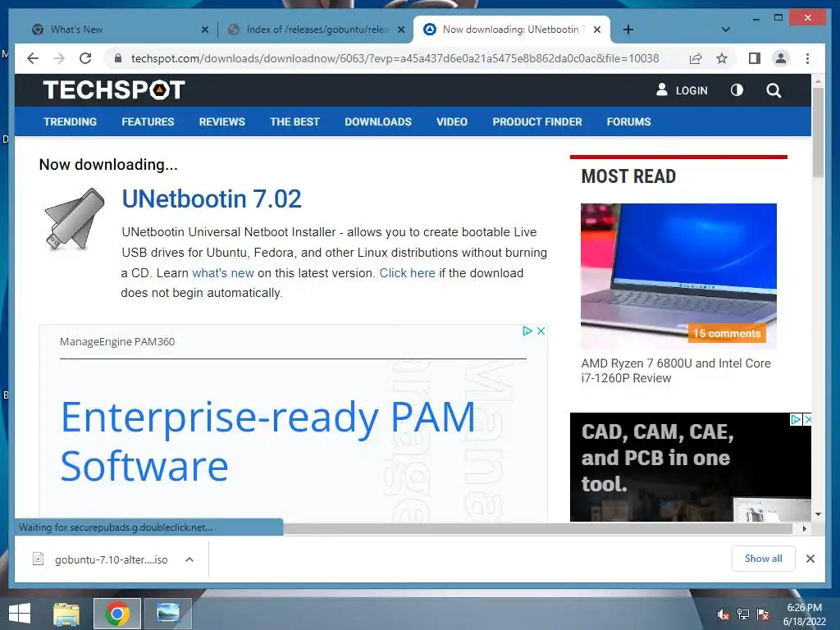Click the address bar URL field

395,58
